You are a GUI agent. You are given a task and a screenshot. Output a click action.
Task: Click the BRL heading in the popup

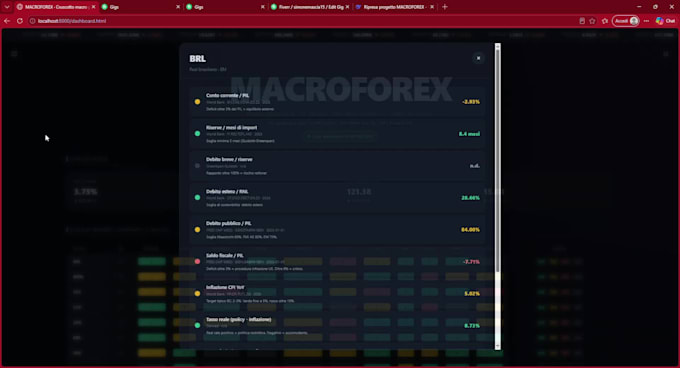pyautogui.click(x=197, y=59)
